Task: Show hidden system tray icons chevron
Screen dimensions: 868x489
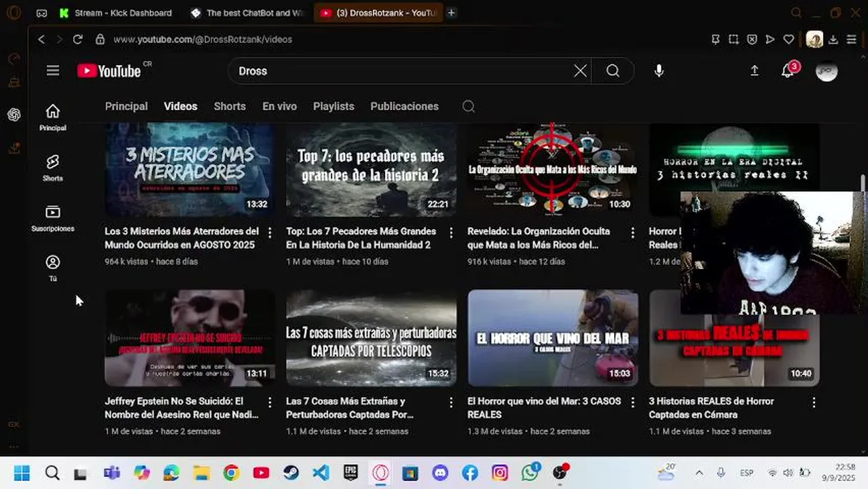Action: pos(699,473)
